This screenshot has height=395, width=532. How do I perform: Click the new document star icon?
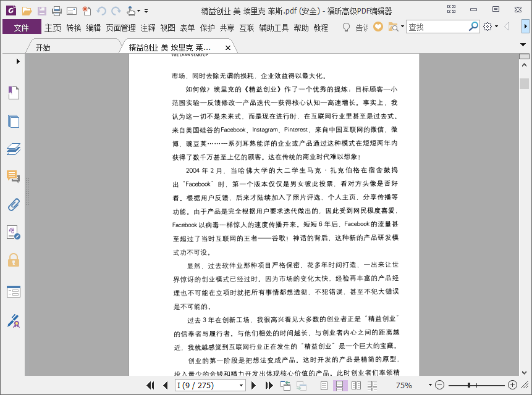pyautogui.click(x=87, y=11)
